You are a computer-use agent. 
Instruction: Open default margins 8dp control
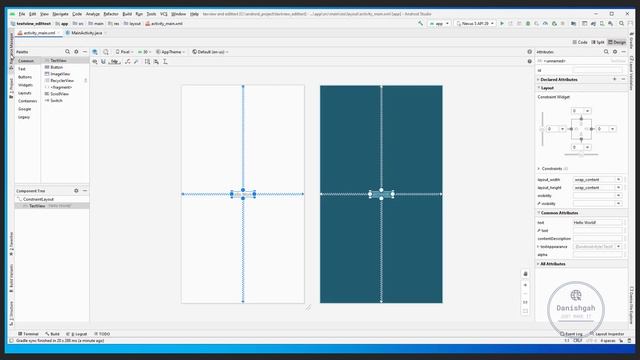115,62
